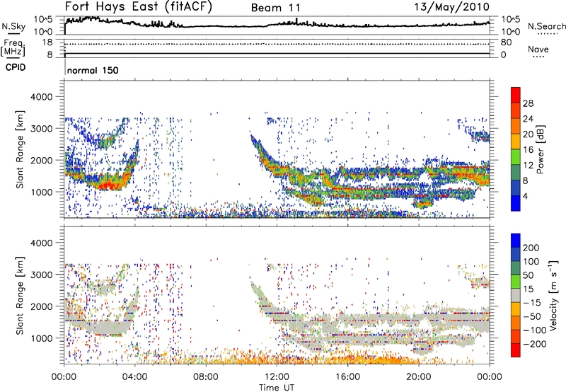Click the Velocity color bar legend
The height and width of the screenshot is (392, 566).
point(516,295)
